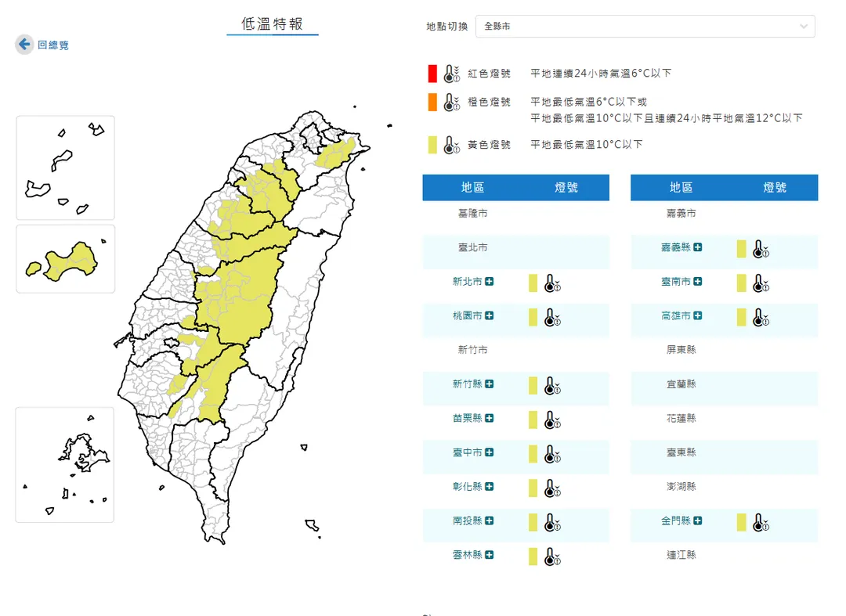Expand the 南投縣 plus icon

click(489, 521)
